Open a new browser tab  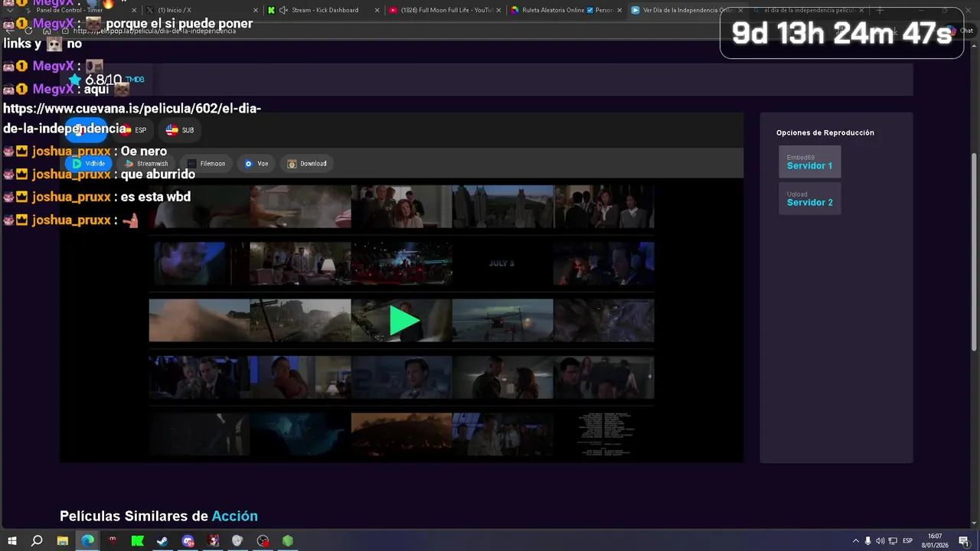click(x=880, y=10)
